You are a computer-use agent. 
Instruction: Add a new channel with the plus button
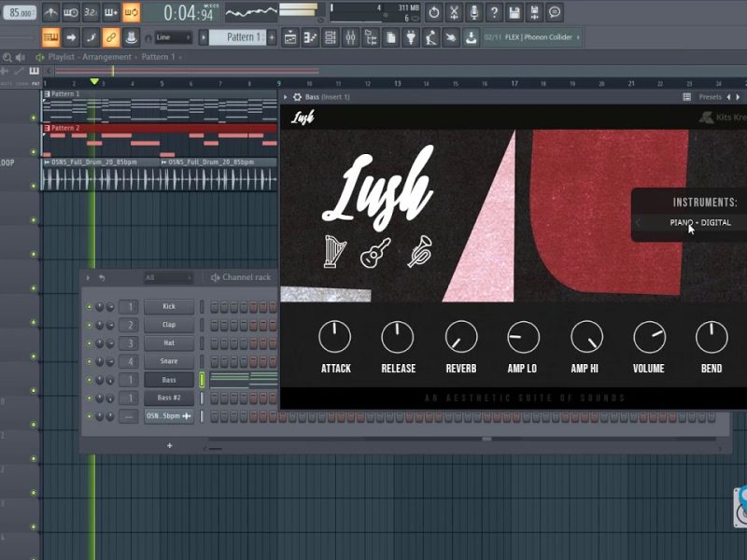[x=169, y=446]
